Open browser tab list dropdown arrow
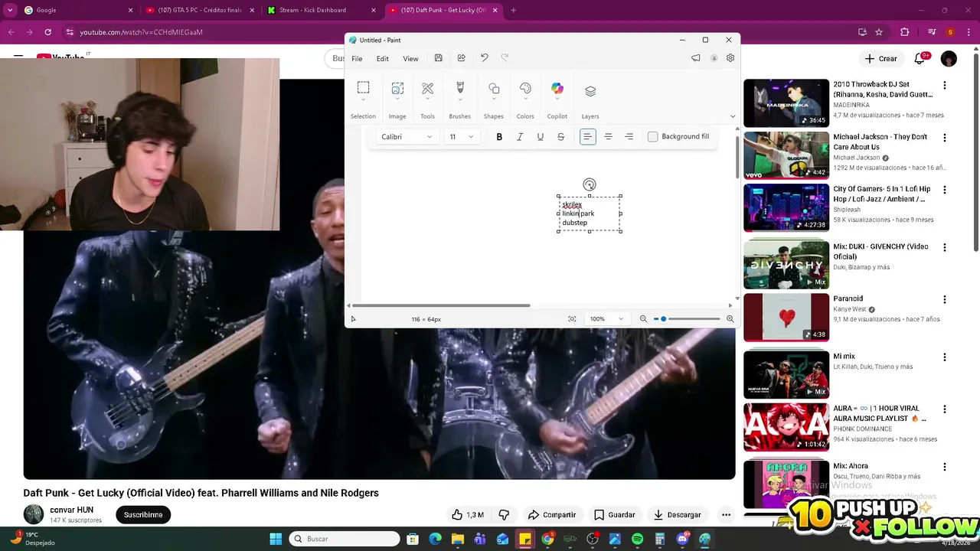The image size is (980, 551). click(x=10, y=10)
